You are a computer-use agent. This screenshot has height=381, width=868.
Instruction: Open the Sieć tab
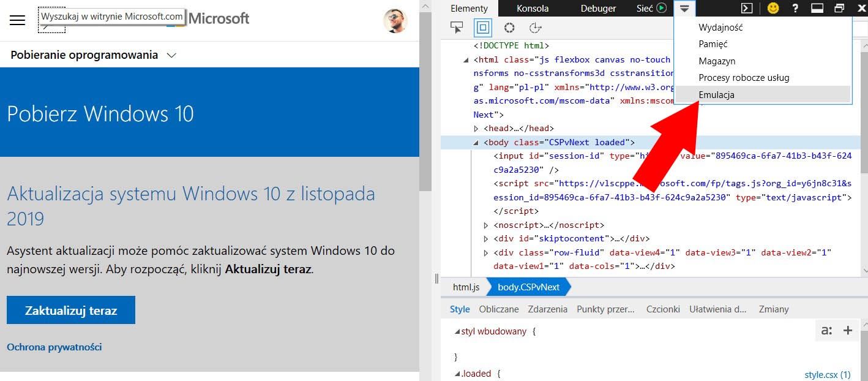point(645,8)
